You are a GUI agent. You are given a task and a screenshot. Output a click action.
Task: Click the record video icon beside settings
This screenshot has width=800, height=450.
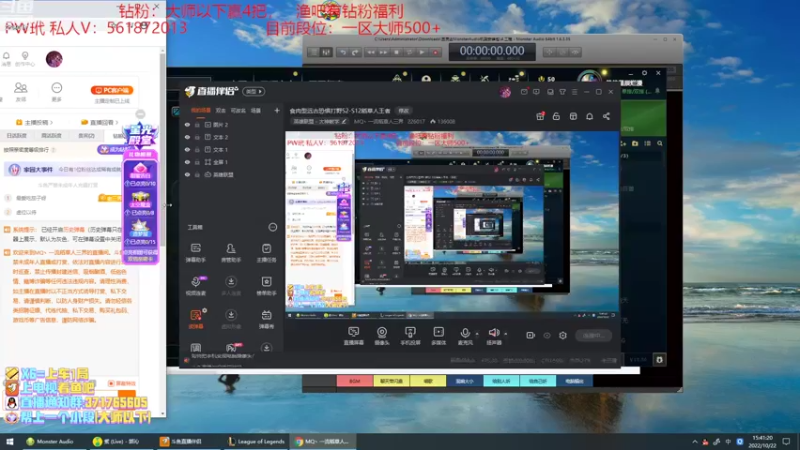(x=531, y=335)
